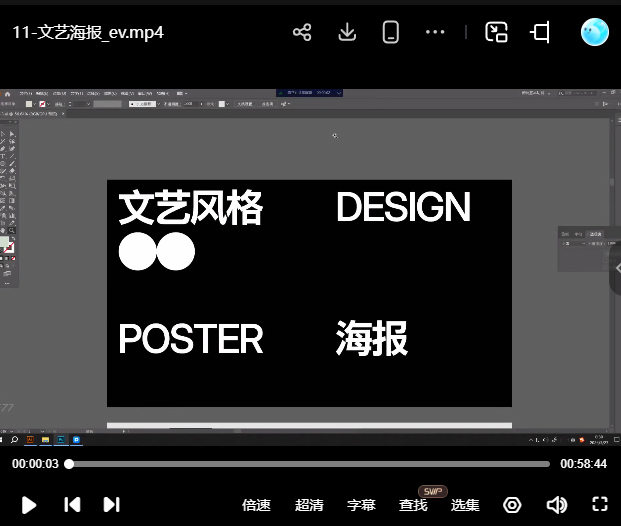Play the video with the play button

pyautogui.click(x=29, y=505)
